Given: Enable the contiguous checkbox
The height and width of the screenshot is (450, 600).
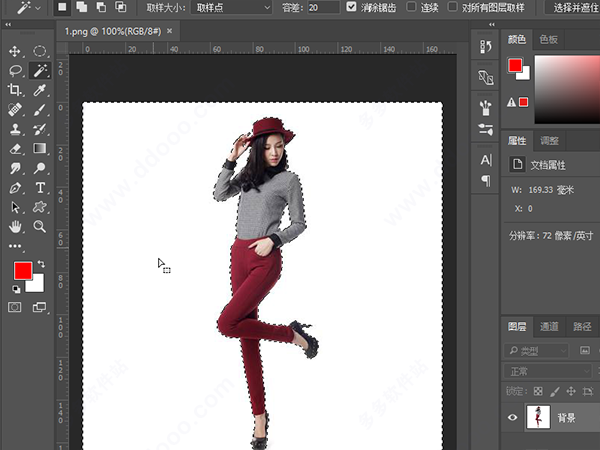Looking at the screenshot, I should [411, 7].
